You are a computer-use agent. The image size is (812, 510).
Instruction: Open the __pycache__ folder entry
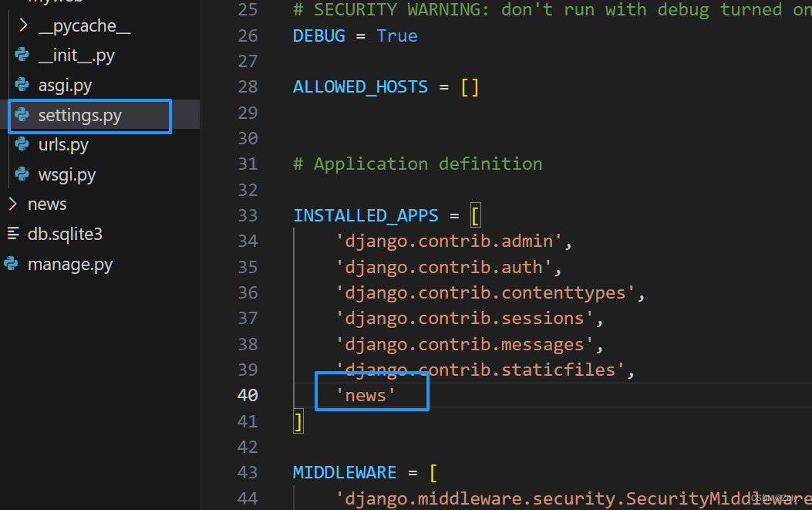tap(84, 26)
